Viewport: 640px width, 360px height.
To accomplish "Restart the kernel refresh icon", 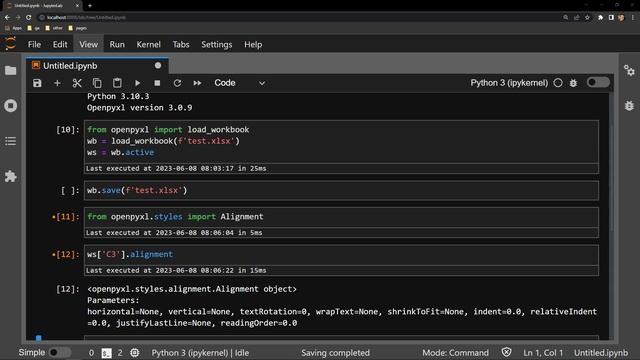I will (177, 83).
